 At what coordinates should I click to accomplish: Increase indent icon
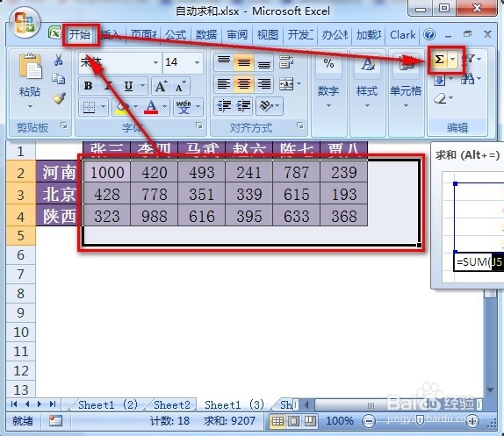click(244, 105)
